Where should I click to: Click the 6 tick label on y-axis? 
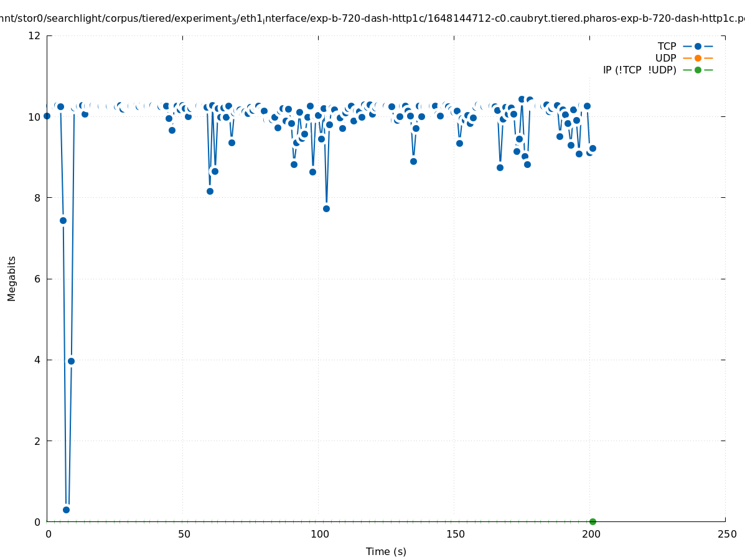pos(37,279)
